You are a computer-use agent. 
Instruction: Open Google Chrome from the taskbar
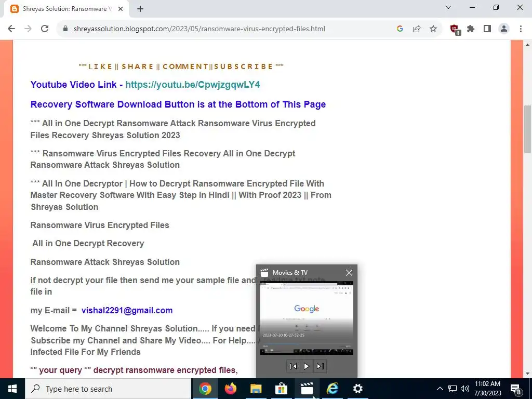tap(205, 389)
